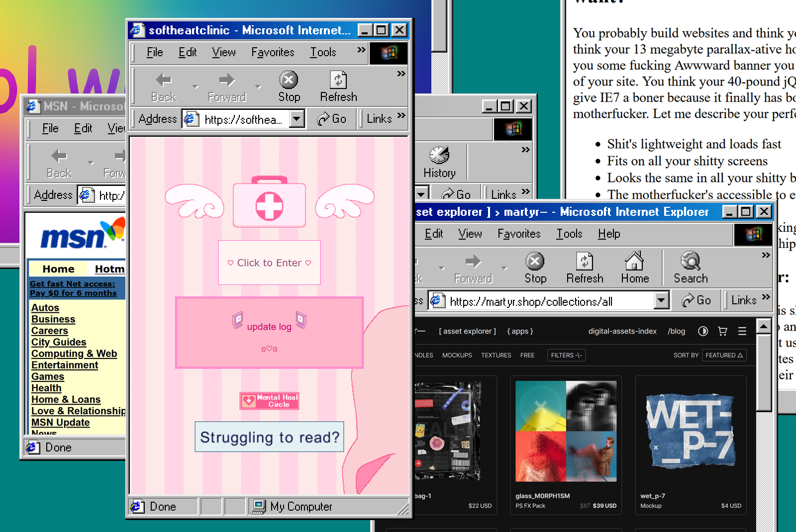Open History icon in middle background window
This screenshot has width=796, height=532.
click(439, 155)
